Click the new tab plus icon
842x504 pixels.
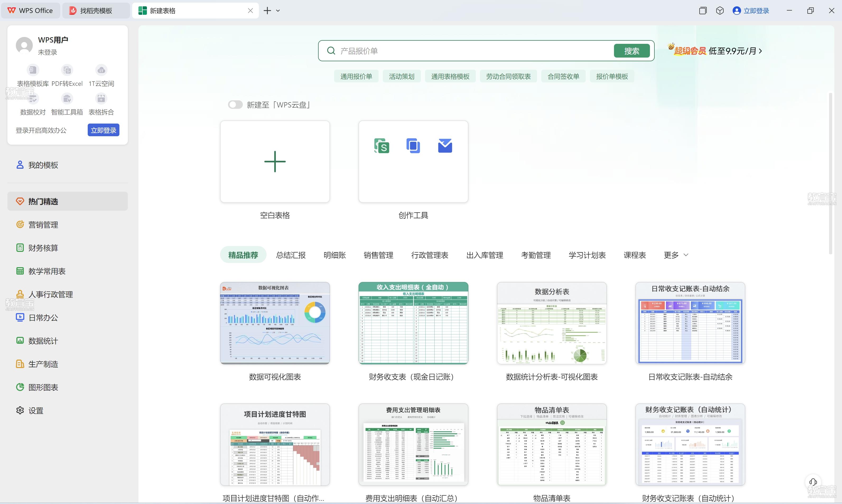point(267,11)
